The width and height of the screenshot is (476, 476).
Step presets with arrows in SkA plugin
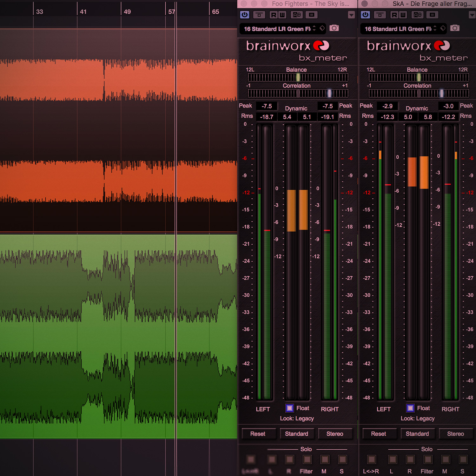click(x=435, y=28)
